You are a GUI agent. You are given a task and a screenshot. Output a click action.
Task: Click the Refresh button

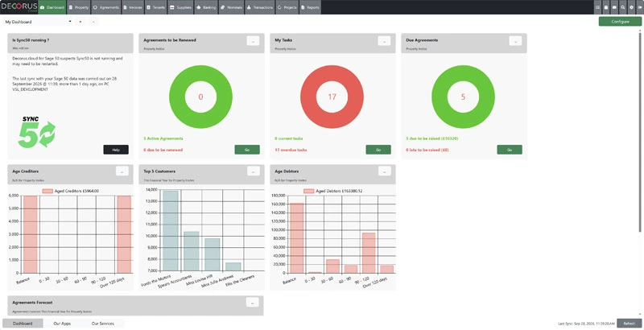(630, 324)
